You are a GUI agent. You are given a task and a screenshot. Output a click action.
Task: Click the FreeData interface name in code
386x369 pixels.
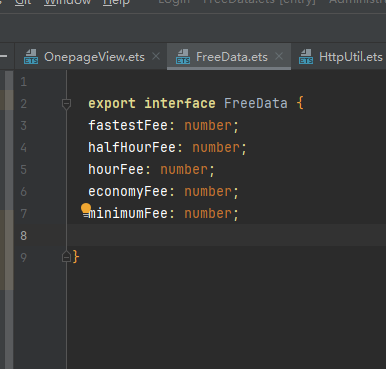coord(256,103)
